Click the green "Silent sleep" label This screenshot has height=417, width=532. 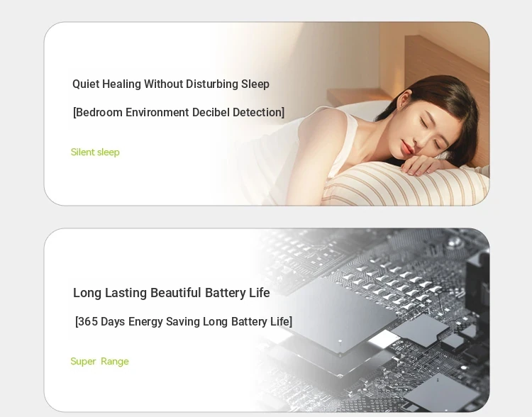(x=95, y=152)
